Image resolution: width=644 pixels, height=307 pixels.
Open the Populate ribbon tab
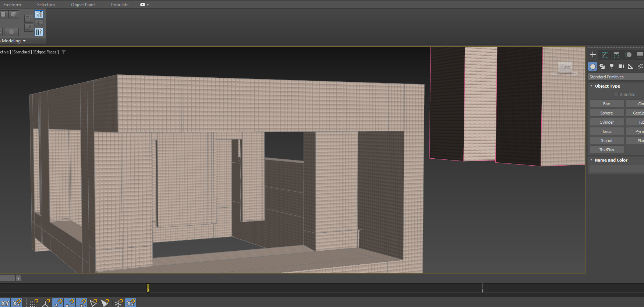[x=120, y=5]
